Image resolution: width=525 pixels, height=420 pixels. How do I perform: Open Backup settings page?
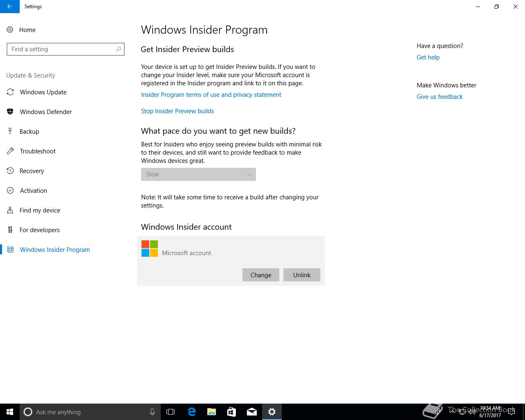[30, 131]
